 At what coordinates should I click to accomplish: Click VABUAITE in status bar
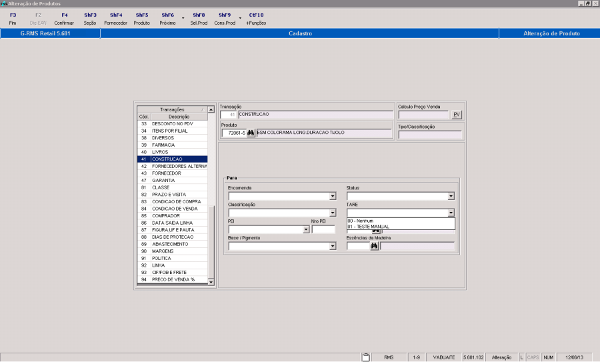pyautogui.click(x=444, y=357)
